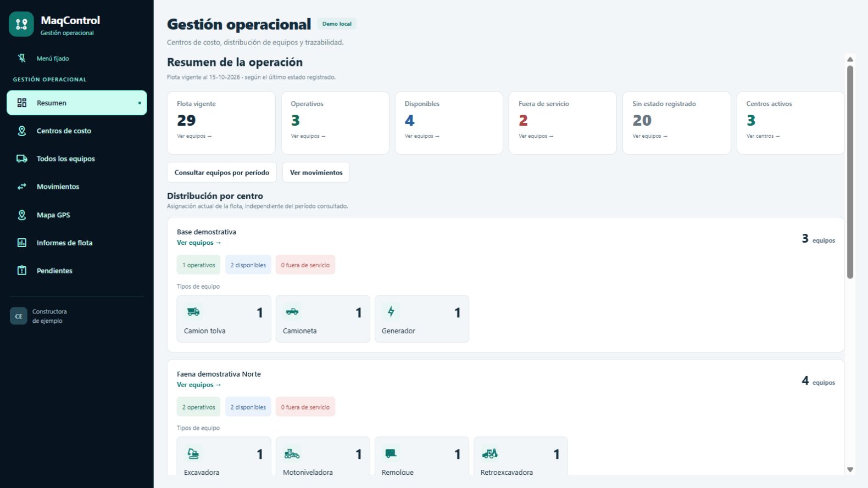Toggle the Menú fijado option

coord(44,58)
